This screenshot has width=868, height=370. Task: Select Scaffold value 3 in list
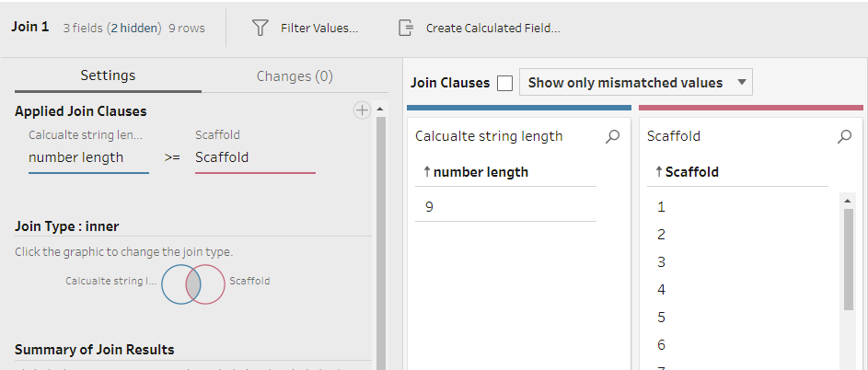pyautogui.click(x=662, y=262)
